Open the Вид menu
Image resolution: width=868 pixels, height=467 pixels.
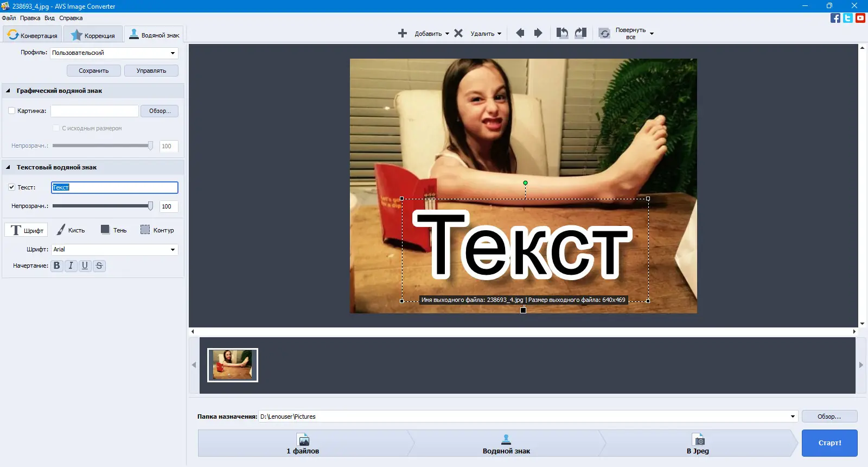tap(49, 18)
